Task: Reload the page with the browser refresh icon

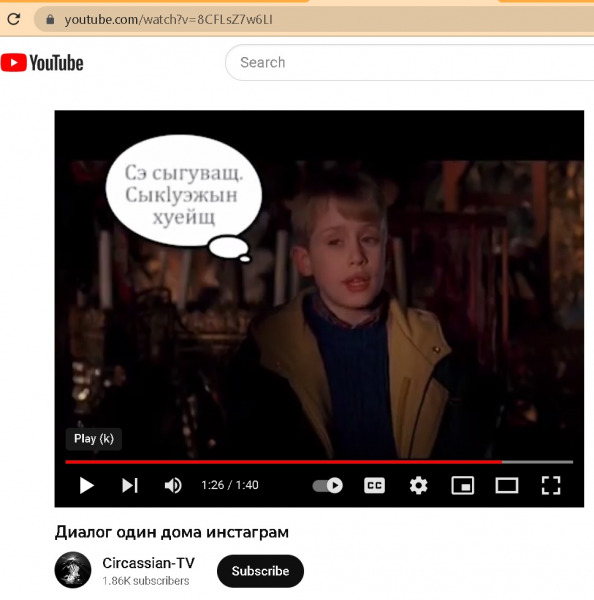Action: [x=14, y=19]
